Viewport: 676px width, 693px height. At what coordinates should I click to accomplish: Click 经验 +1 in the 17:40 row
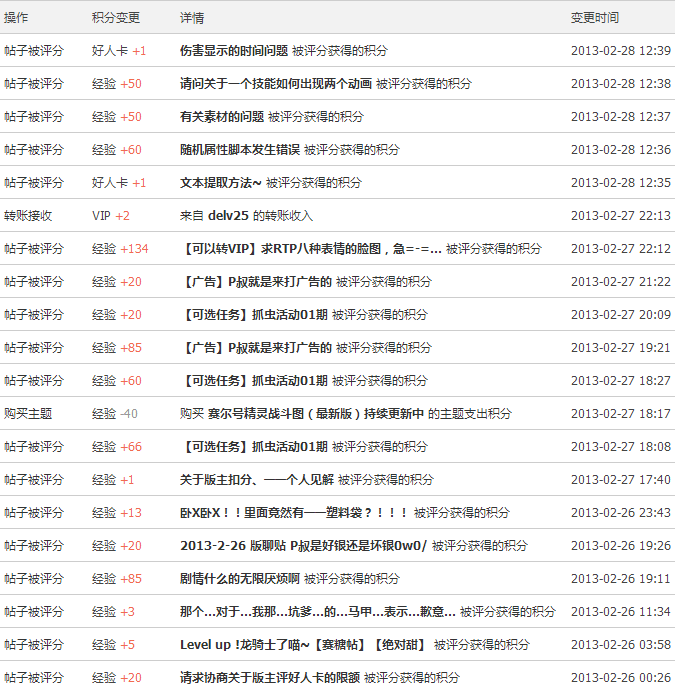(113, 480)
